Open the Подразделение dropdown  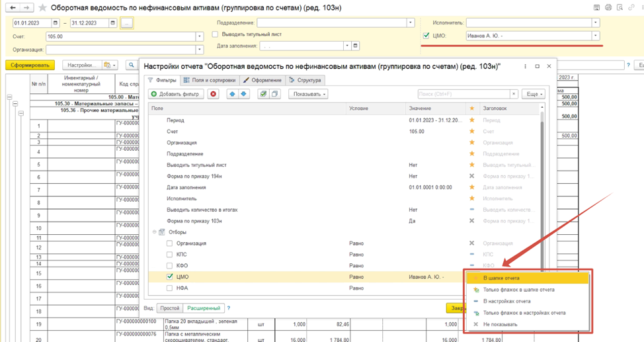411,22
